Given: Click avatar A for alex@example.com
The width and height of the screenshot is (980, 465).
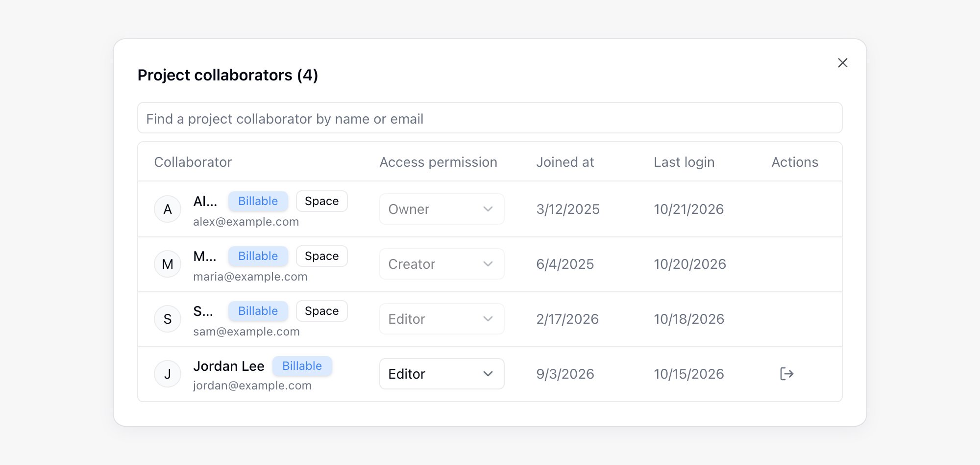Looking at the screenshot, I should tap(168, 209).
